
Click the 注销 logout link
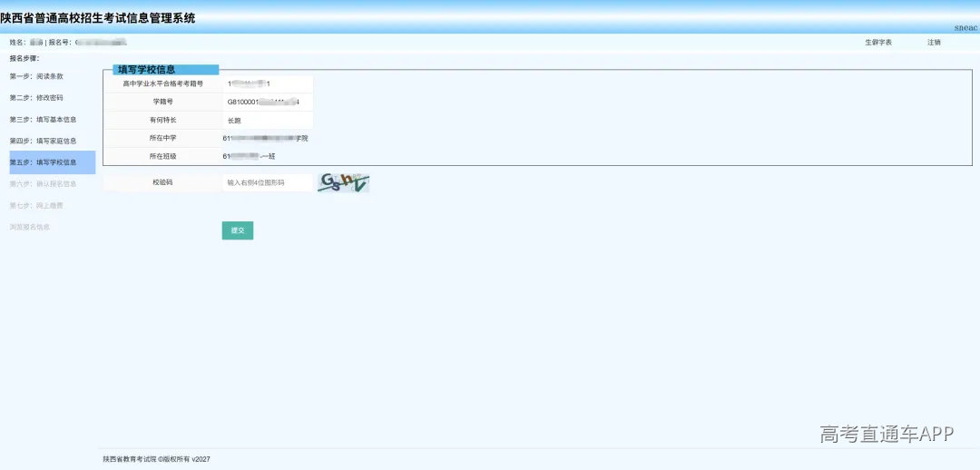934,43
